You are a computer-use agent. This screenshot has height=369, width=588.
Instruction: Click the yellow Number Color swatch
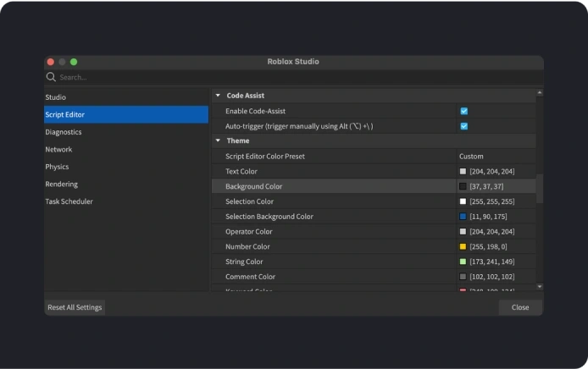463,246
